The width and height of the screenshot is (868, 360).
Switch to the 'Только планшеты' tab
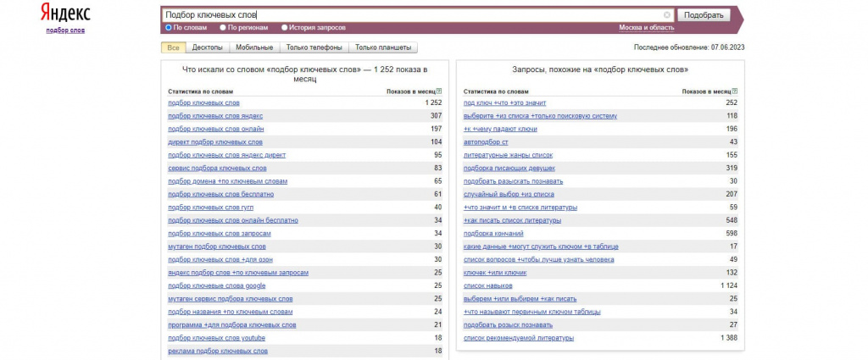coord(383,47)
